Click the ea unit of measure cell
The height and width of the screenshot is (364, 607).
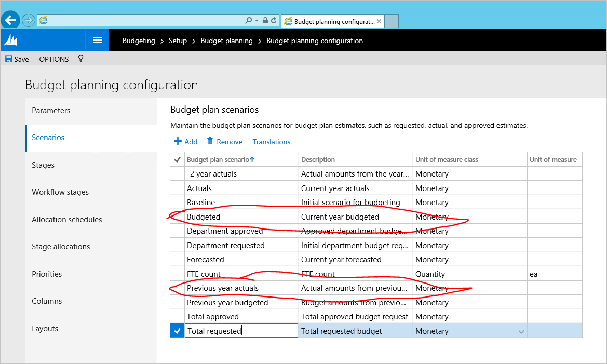tap(555, 274)
